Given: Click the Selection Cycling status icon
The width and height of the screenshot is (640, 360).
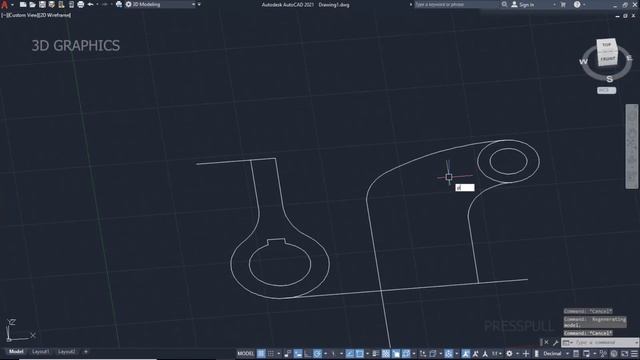Looking at the screenshot, I should coord(396,353).
